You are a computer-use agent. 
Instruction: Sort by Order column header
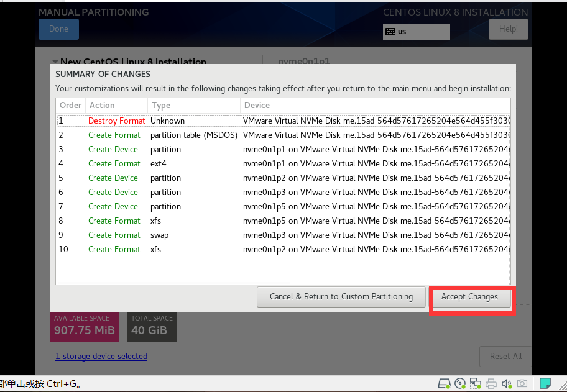click(x=70, y=105)
